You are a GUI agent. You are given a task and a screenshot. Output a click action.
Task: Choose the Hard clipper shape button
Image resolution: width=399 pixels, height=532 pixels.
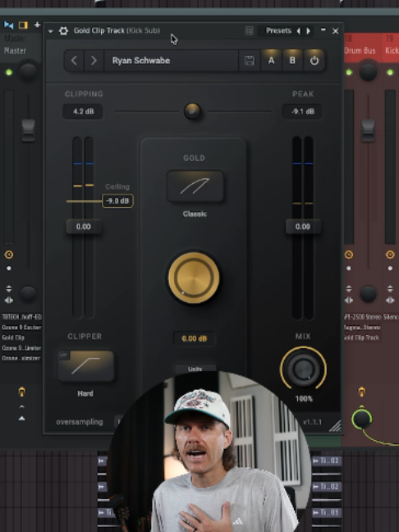click(86, 366)
